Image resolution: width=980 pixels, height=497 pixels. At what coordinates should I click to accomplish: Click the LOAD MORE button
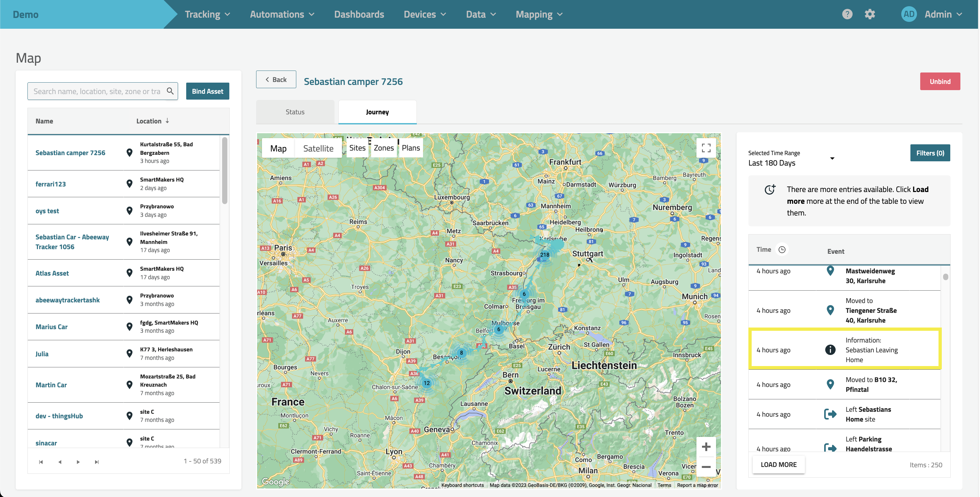click(778, 464)
